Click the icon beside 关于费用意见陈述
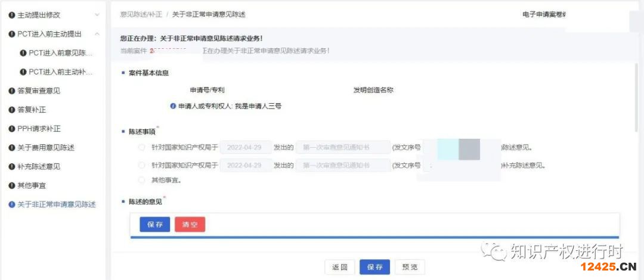The height and width of the screenshot is (280, 644). point(12,148)
